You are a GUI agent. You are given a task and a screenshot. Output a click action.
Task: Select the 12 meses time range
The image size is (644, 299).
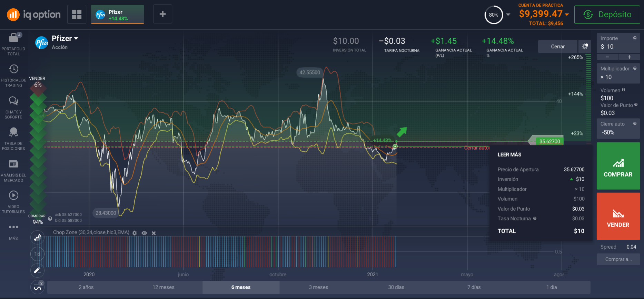164,287
